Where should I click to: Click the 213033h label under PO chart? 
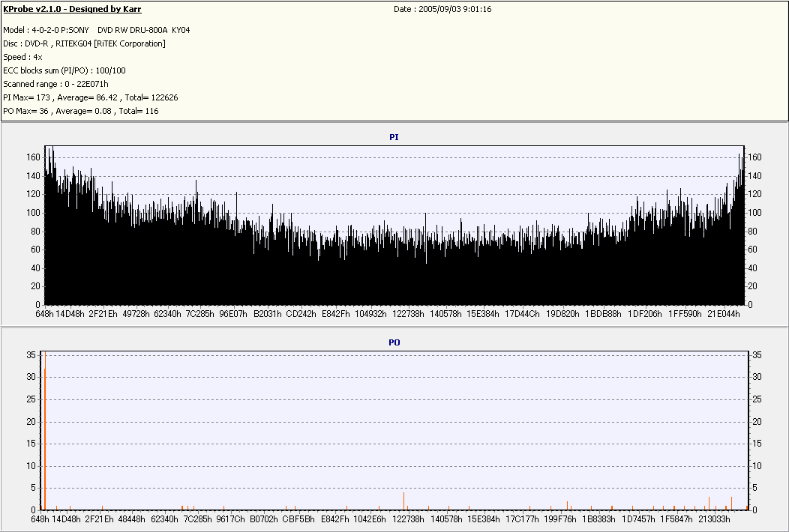point(714,519)
